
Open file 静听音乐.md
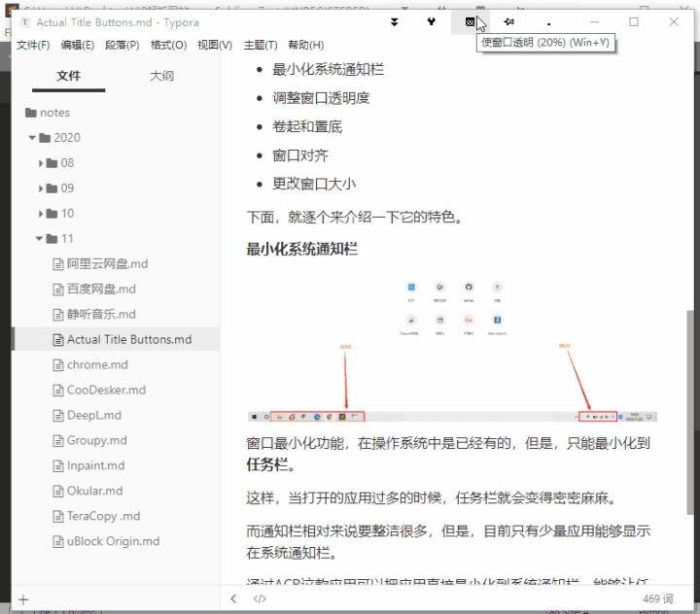point(94,315)
